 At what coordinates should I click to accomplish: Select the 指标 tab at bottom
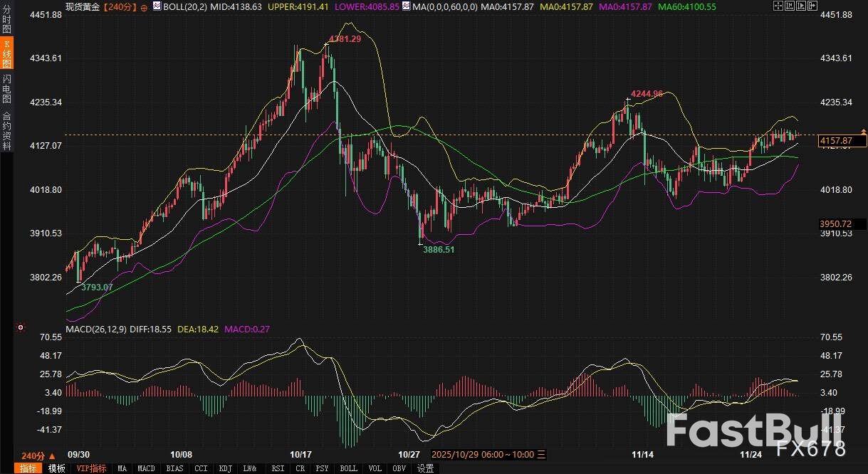point(28,468)
